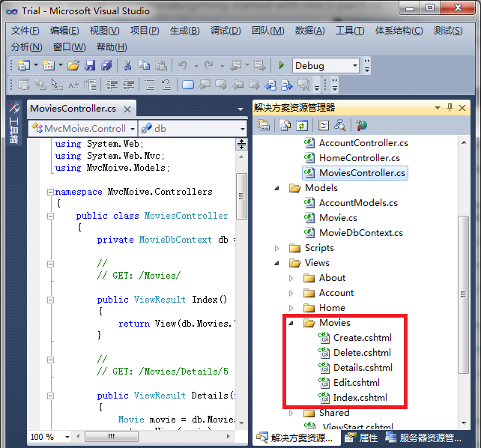Pin the Solution Explorer panel

click(x=450, y=108)
